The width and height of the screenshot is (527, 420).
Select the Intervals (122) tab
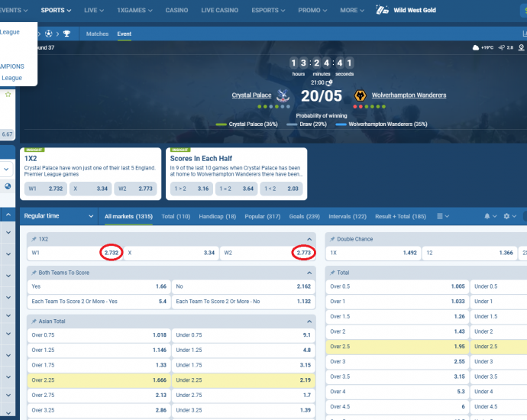(348, 216)
